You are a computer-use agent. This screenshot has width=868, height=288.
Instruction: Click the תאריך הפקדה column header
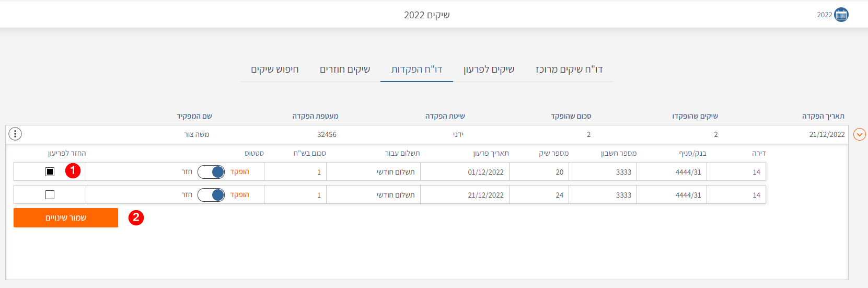(x=823, y=116)
